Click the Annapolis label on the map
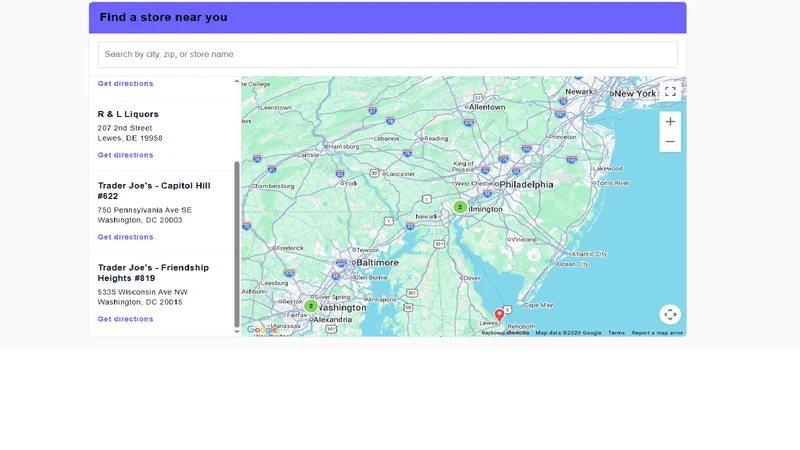 pyautogui.click(x=382, y=300)
